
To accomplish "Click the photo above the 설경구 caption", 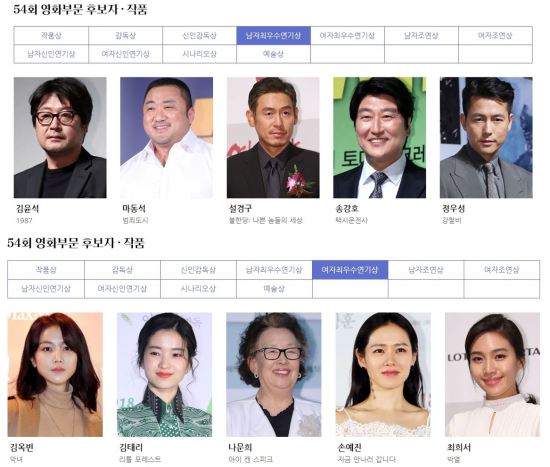I will click(273, 138).
